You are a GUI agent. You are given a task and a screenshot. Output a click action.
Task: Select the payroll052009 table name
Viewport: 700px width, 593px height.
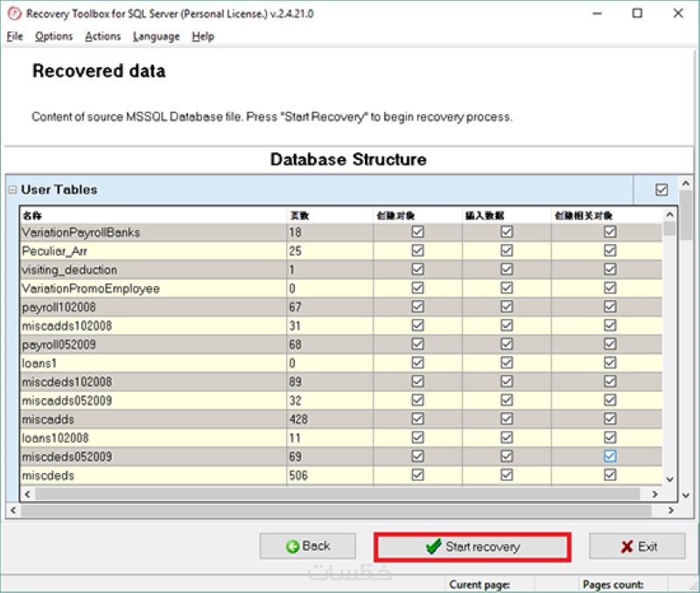(59, 345)
